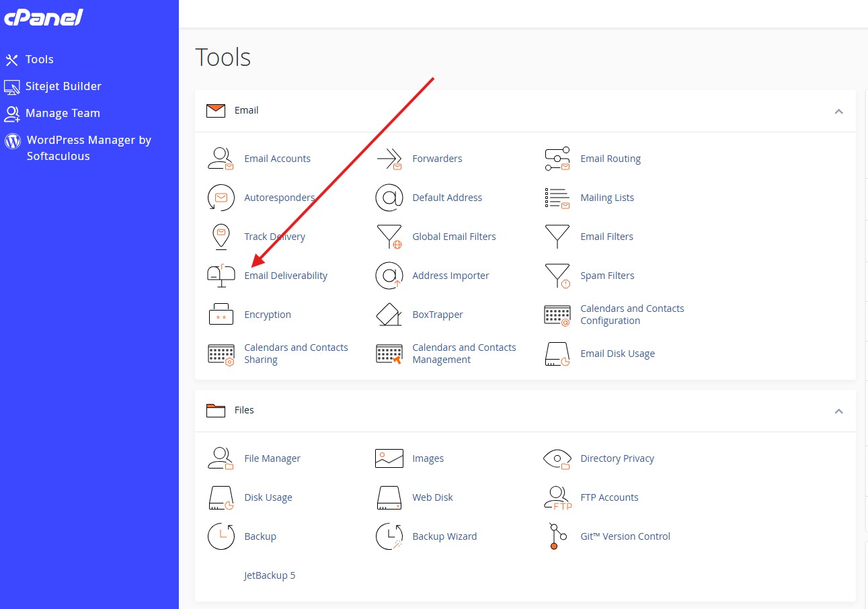Click the Backup clock icon
The image size is (868, 609).
click(x=221, y=536)
